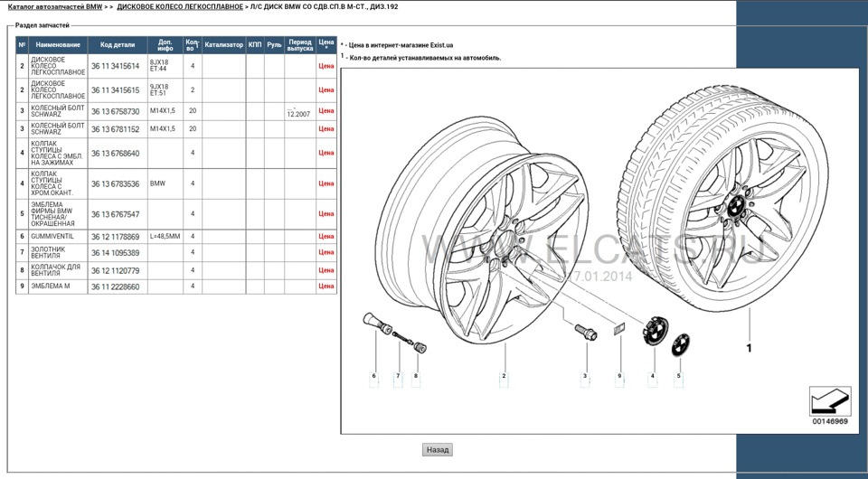Select part code 36 11 2228660
Viewport: 868px width, 479px height.
click(x=115, y=287)
